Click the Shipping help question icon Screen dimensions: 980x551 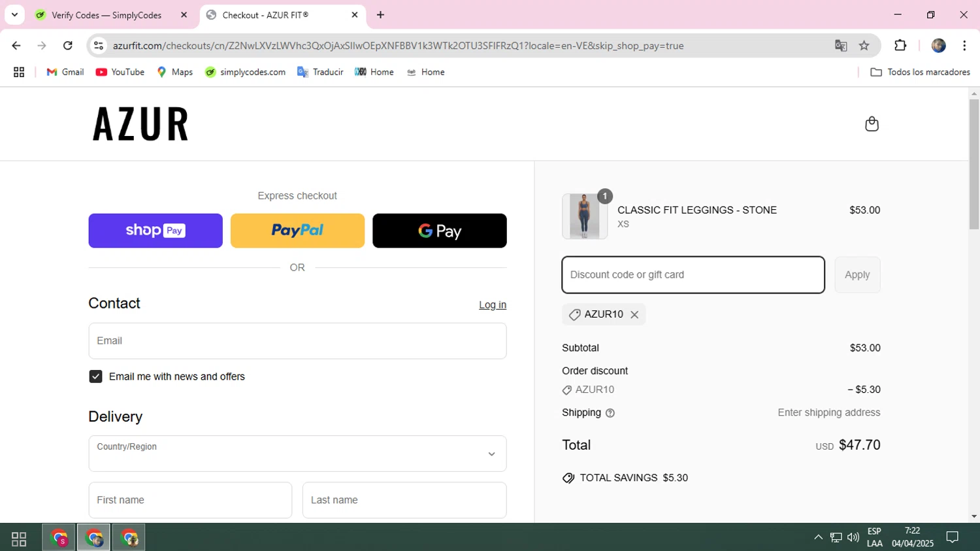click(x=610, y=413)
